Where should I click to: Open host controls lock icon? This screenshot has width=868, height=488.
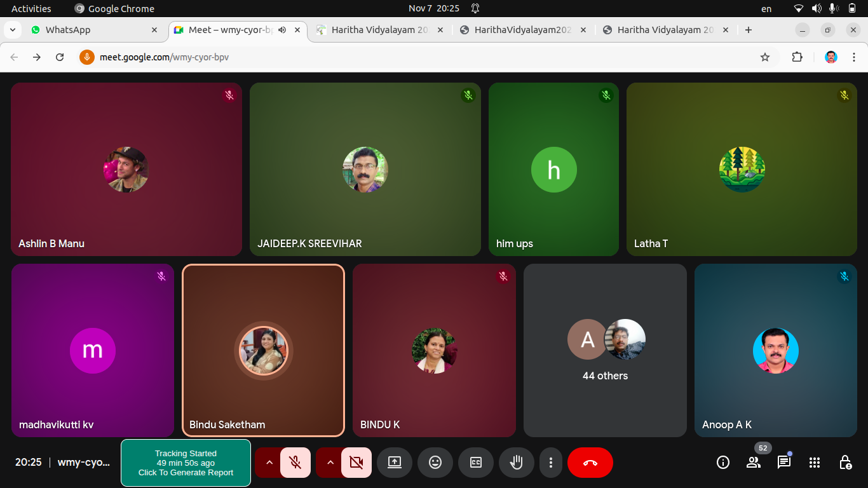coord(845,463)
